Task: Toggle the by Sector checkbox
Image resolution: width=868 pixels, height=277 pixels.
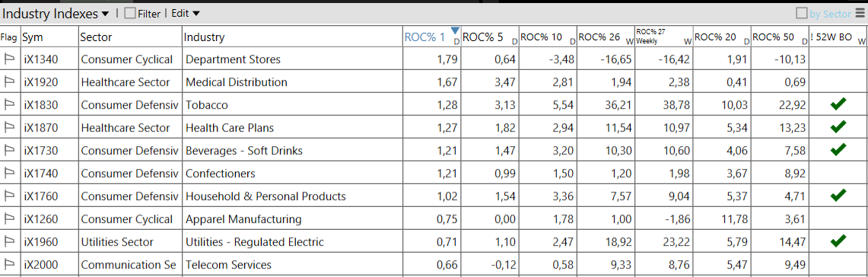Action: (x=802, y=13)
